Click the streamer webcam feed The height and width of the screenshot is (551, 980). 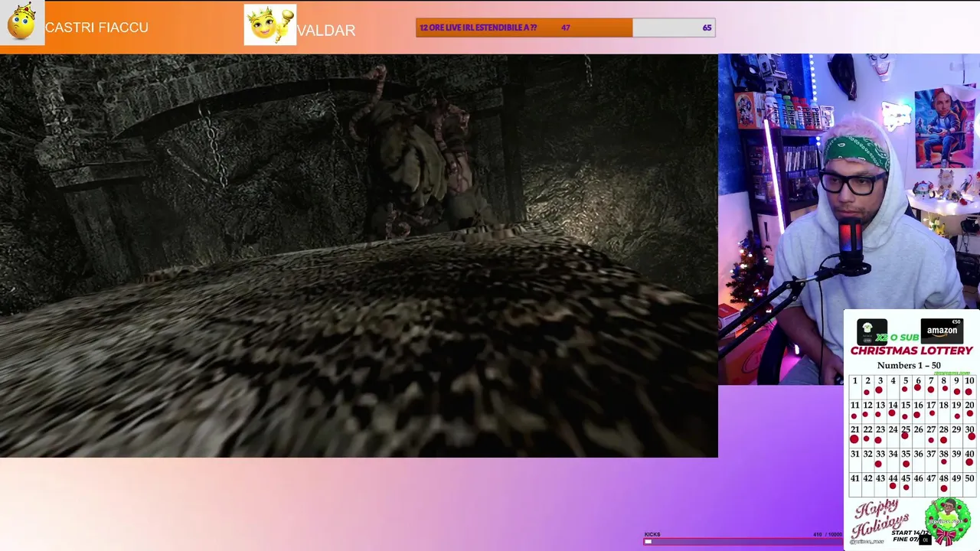pyautogui.click(x=849, y=219)
